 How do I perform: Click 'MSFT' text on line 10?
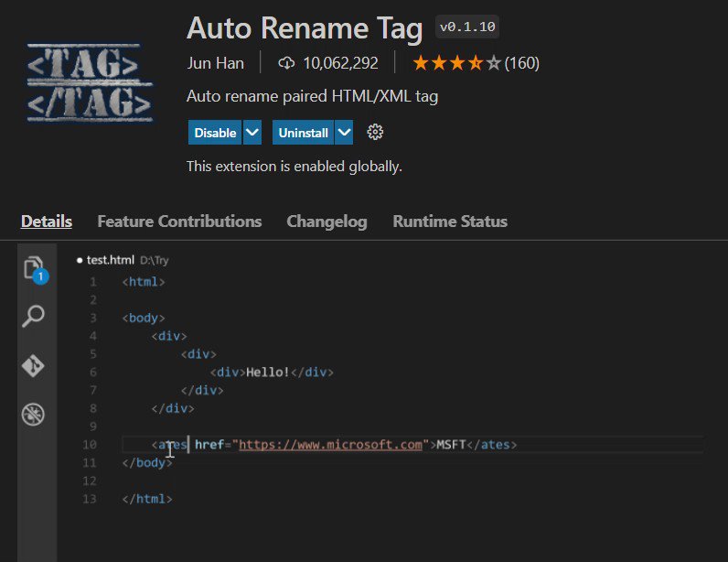point(451,445)
